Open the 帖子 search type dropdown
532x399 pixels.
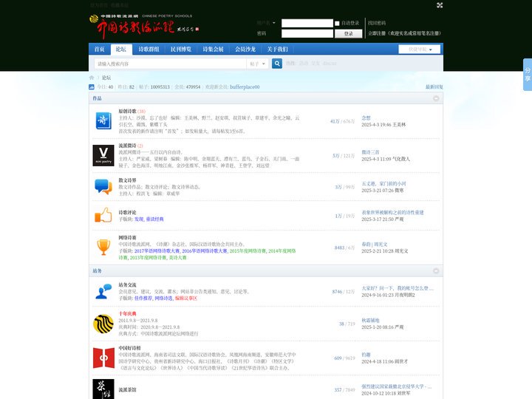pyautogui.click(x=258, y=64)
